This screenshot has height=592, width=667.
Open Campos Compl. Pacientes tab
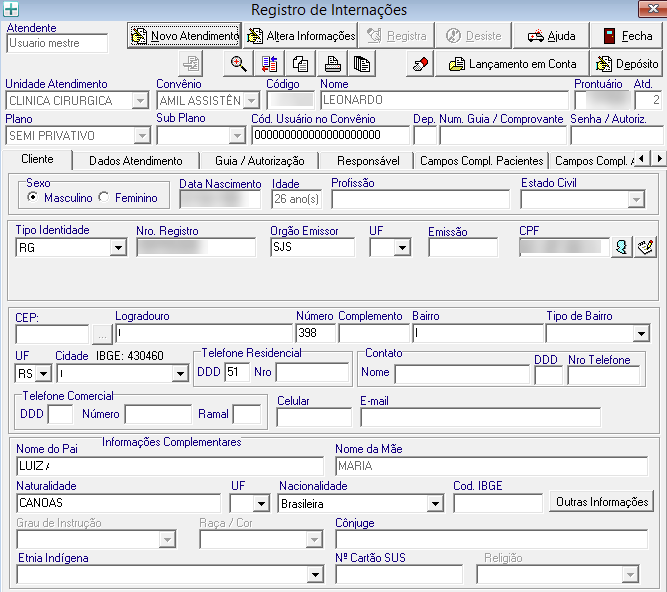482,161
